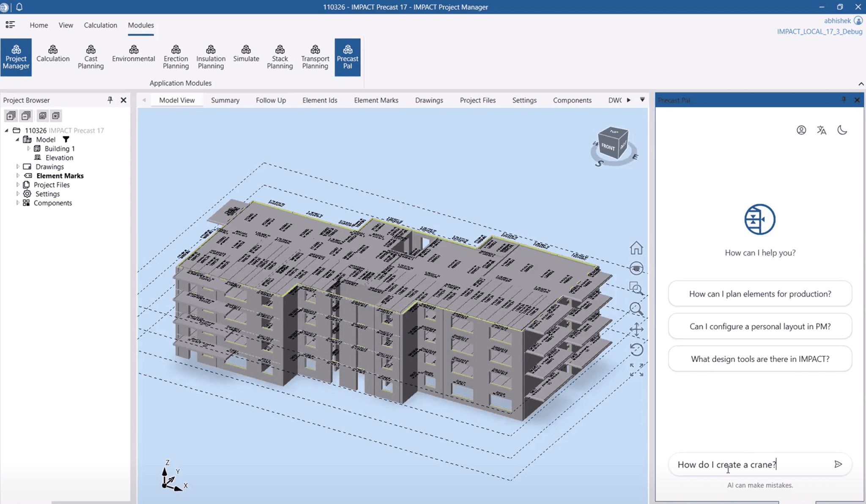Click the Model filter funnel icon
Image resolution: width=866 pixels, height=504 pixels.
click(x=66, y=140)
